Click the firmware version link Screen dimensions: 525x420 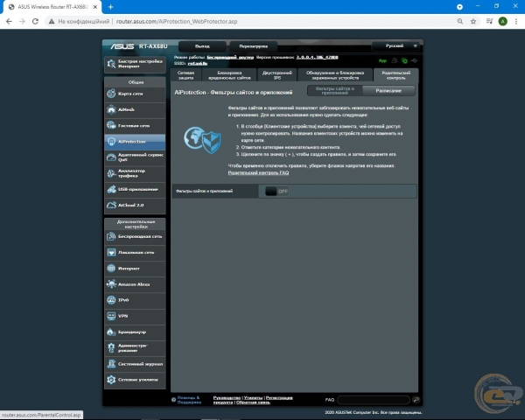pyautogui.click(x=317, y=57)
